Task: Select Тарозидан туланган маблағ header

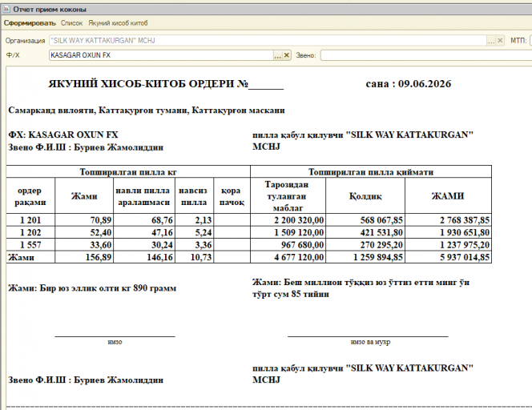Action: click(x=288, y=196)
